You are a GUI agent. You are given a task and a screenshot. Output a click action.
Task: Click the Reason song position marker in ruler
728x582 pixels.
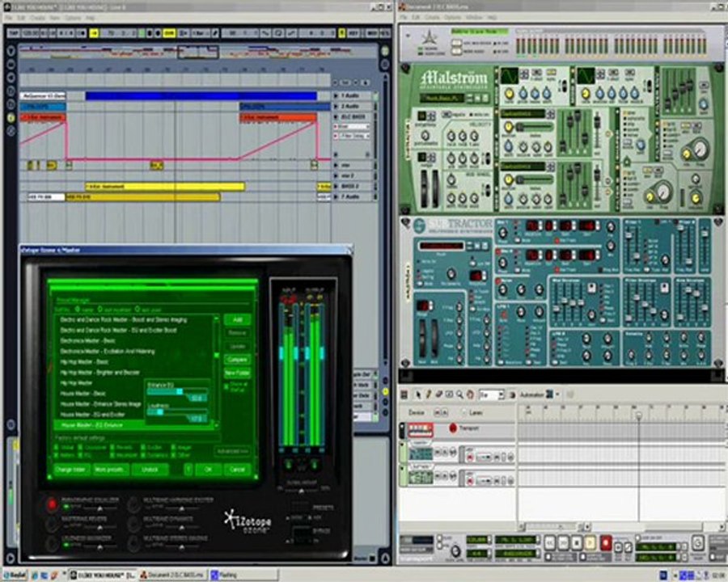click(x=639, y=415)
